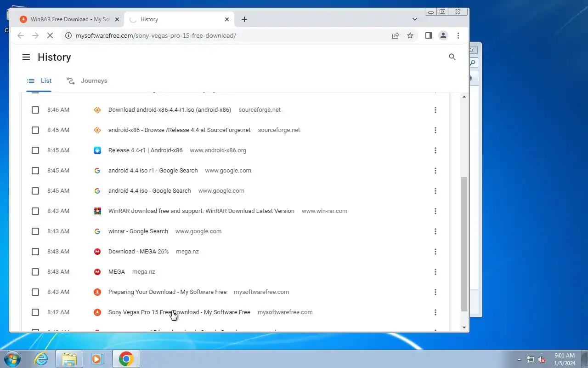Click the sourceforge favicon of android-x86 Browse row
Image resolution: width=588 pixels, height=368 pixels.
(x=97, y=130)
